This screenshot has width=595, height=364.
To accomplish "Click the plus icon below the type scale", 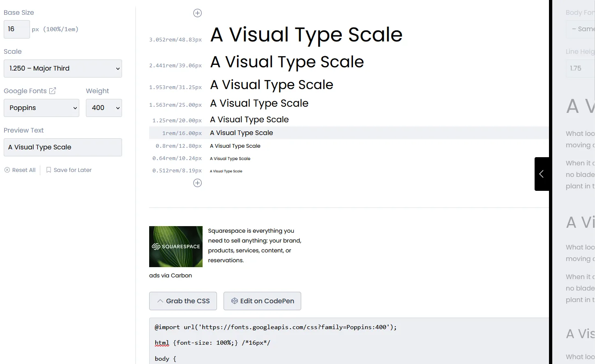I will coord(197,183).
